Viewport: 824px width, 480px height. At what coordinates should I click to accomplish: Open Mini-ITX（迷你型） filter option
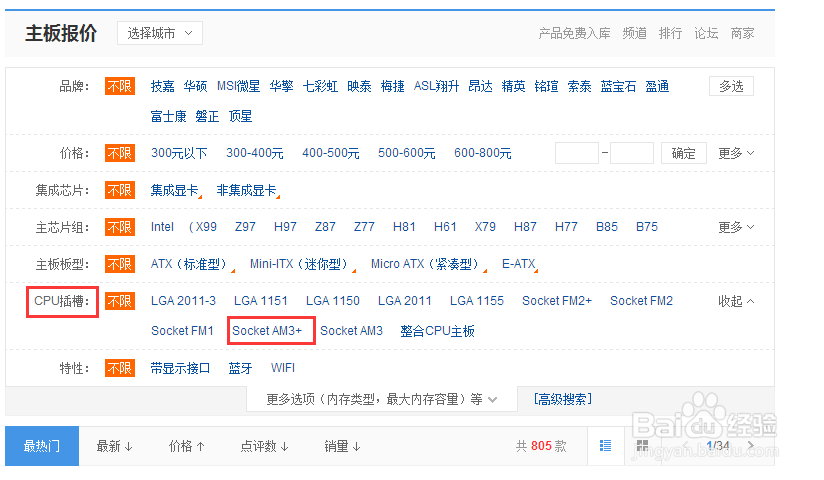click(x=303, y=264)
